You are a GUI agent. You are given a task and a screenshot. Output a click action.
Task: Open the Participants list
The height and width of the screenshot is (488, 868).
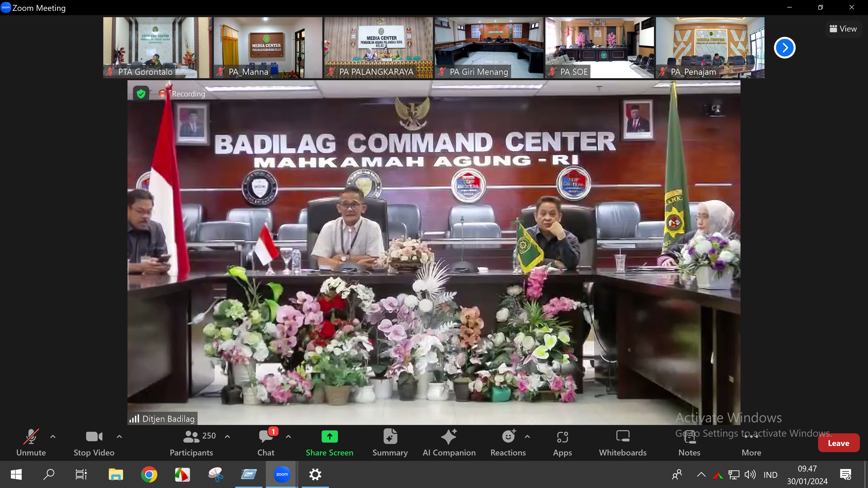tap(191, 442)
